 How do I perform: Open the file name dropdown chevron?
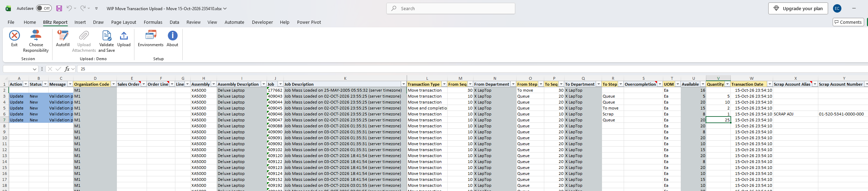coord(225,8)
